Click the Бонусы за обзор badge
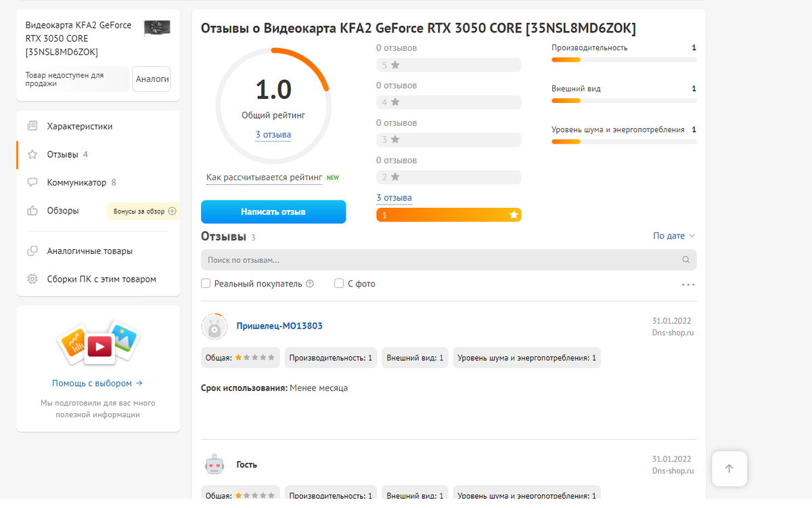The image size is (812, 508). click(143, 211)
